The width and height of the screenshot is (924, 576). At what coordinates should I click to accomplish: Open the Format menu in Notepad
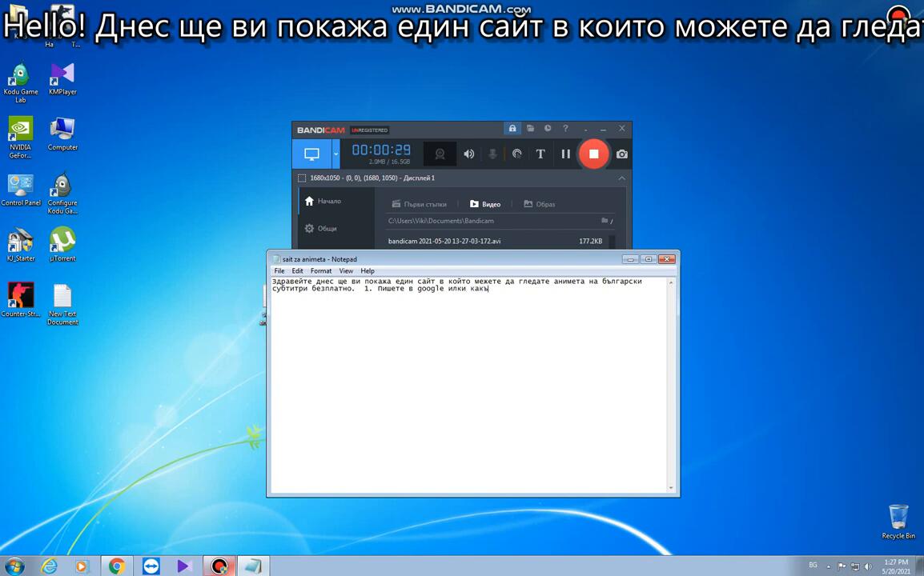click(x=320, y=271)
